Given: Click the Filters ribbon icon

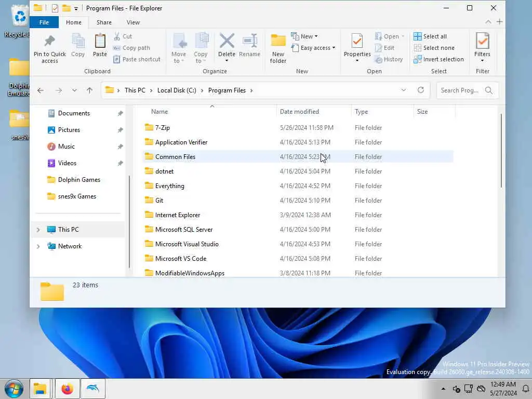Looking at the screenshot, I should coord(482,41).
